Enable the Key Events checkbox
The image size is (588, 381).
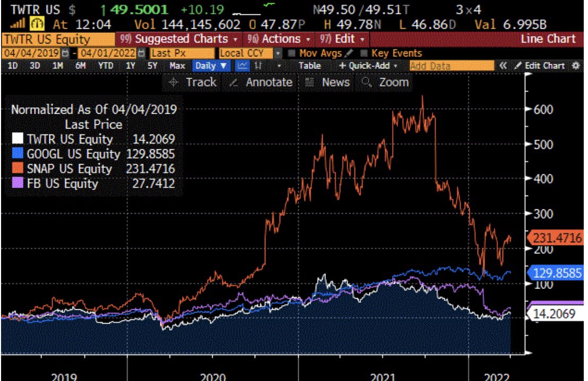364,53
